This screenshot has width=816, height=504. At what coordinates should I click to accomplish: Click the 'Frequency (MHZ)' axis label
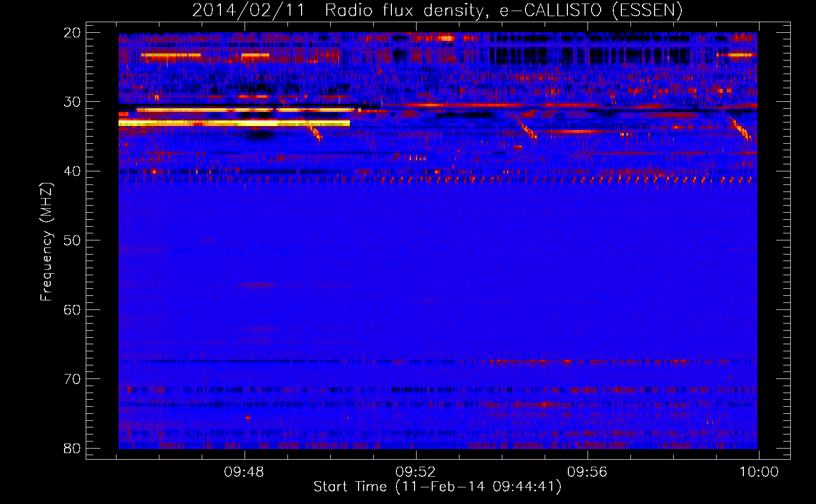(x=47, y=242)
